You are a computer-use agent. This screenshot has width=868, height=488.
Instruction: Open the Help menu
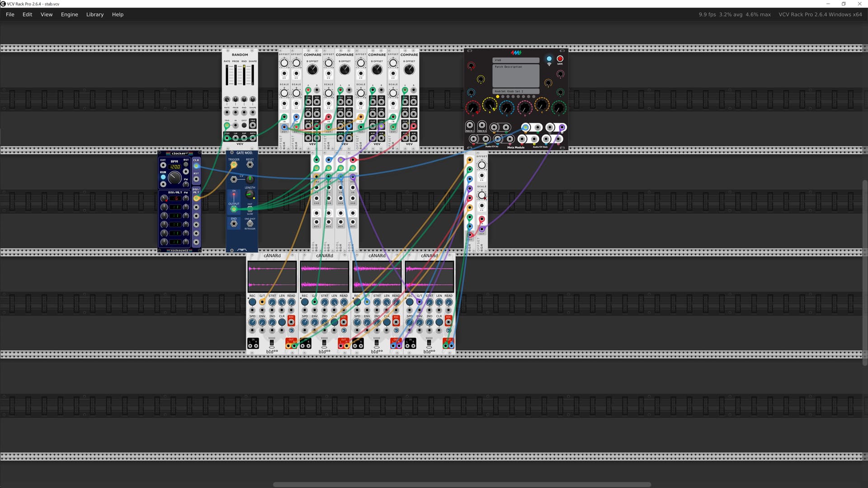[118, 14]
